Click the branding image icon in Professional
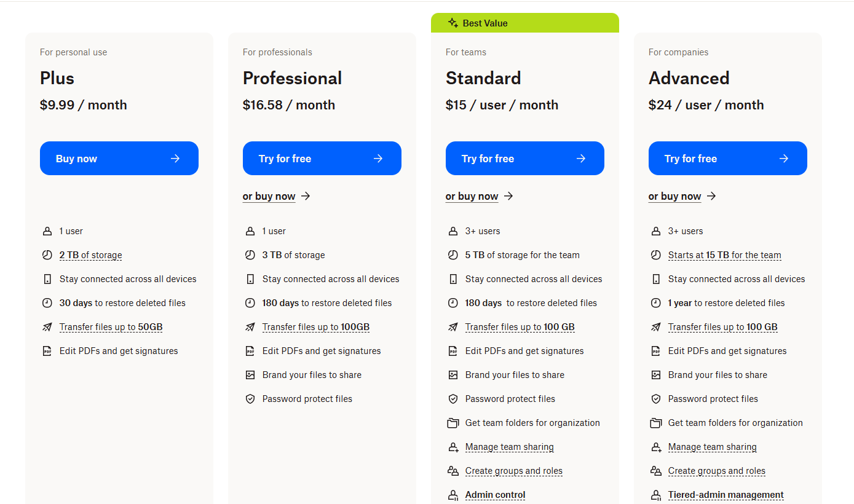 click(250, 375)
